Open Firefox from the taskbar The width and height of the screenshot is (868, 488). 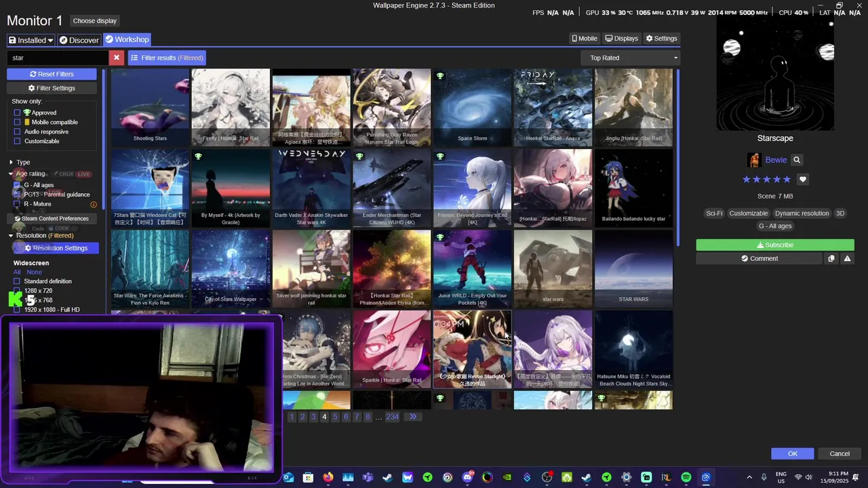tap(328, 477)
